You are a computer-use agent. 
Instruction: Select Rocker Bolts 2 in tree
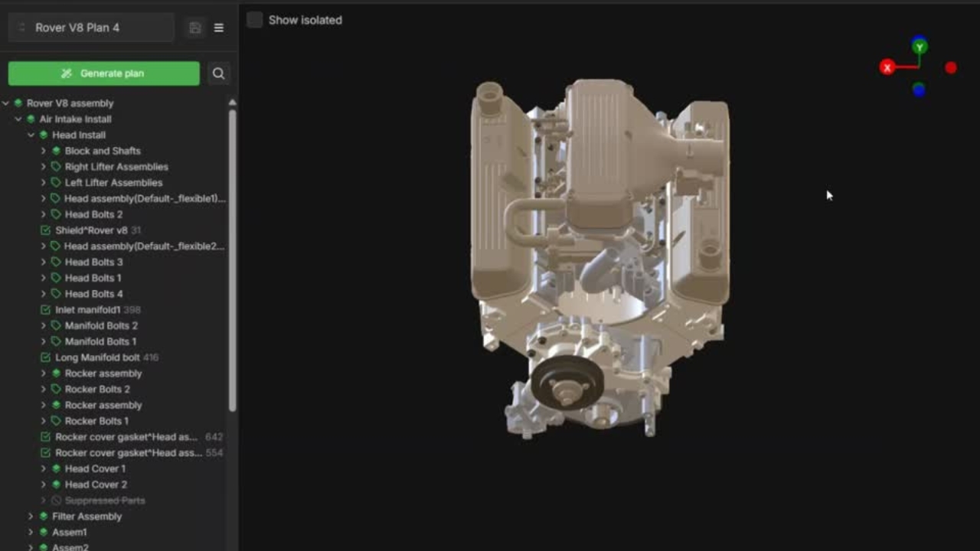97,390
